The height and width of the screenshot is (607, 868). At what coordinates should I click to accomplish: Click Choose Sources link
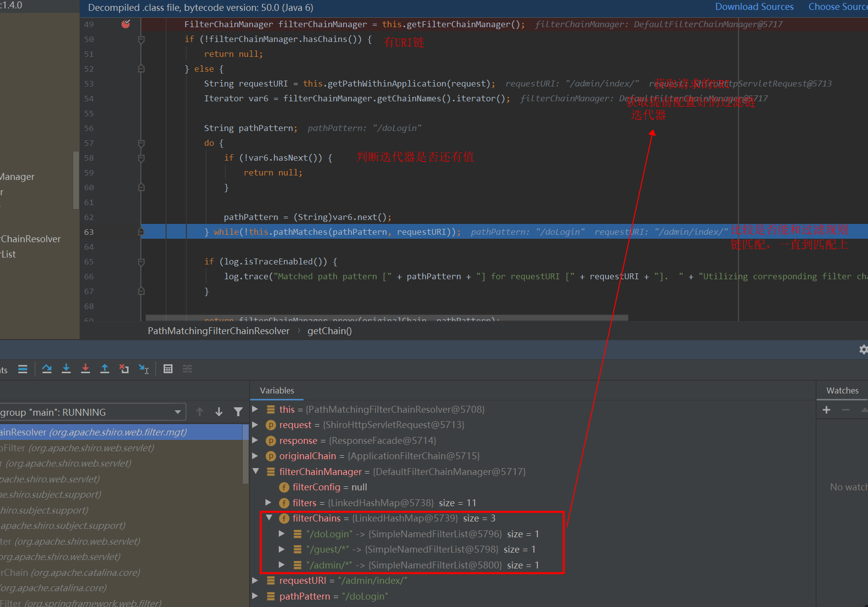[838, 7]
